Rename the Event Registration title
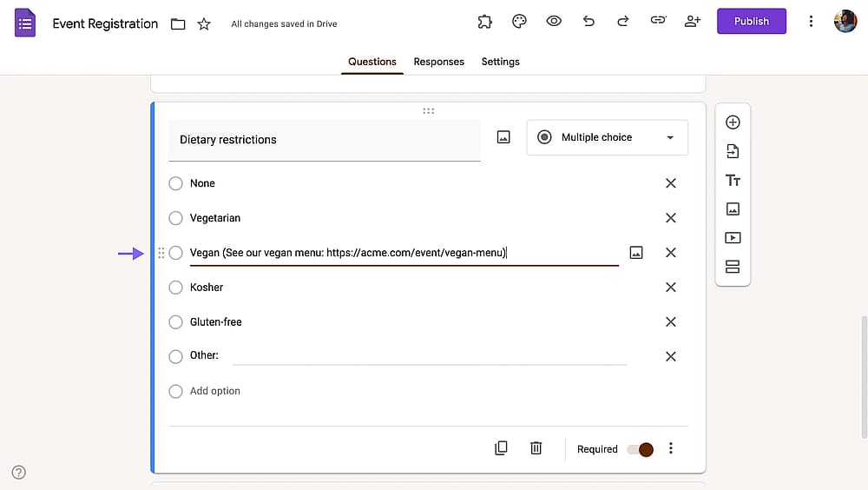 (x=105, y=23)
